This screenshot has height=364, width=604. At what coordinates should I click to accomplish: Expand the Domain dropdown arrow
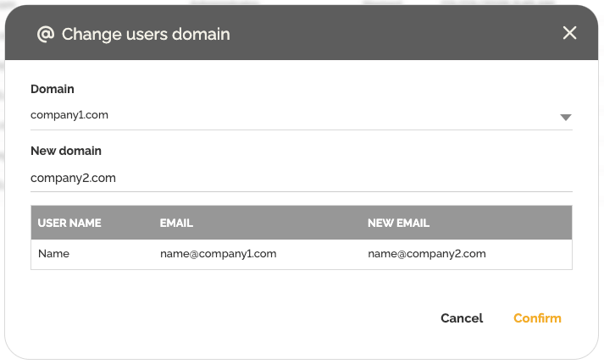pos(566,118)
